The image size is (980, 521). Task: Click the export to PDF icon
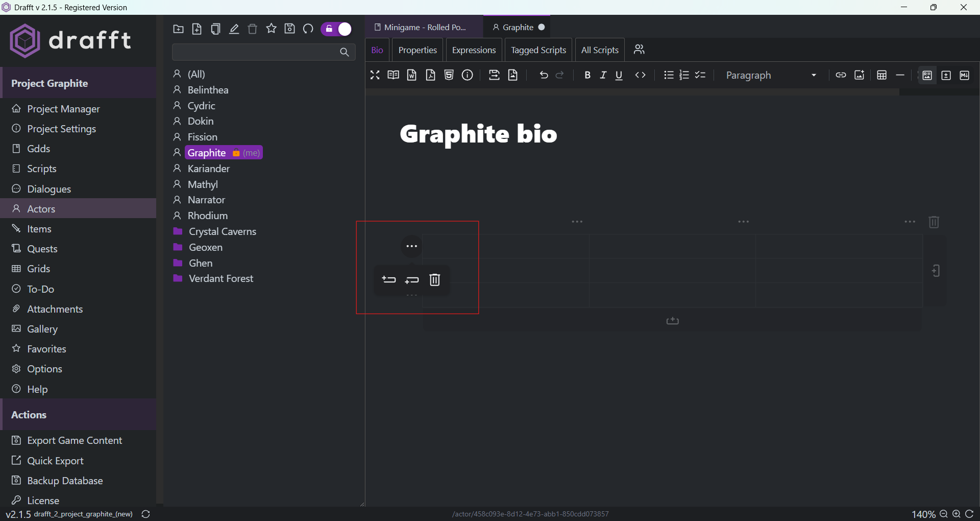click(x=430, y=75)
